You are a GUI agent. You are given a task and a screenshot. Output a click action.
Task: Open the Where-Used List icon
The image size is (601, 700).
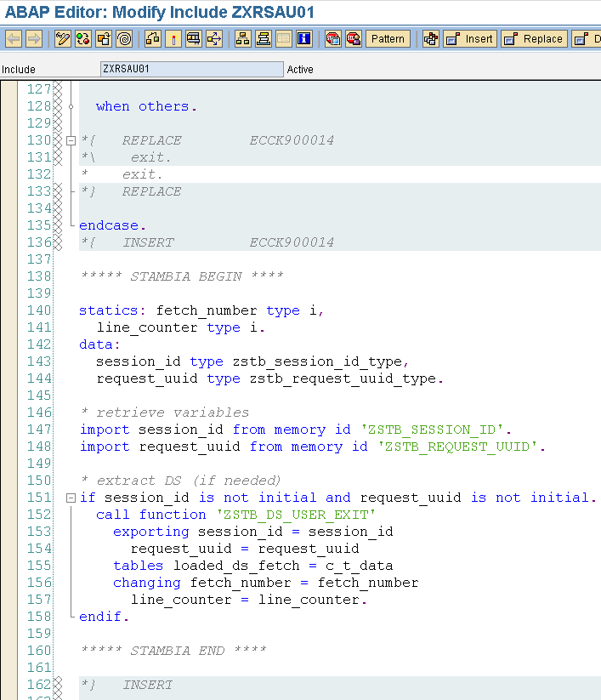pyautogui.click(x=214, y=39)
